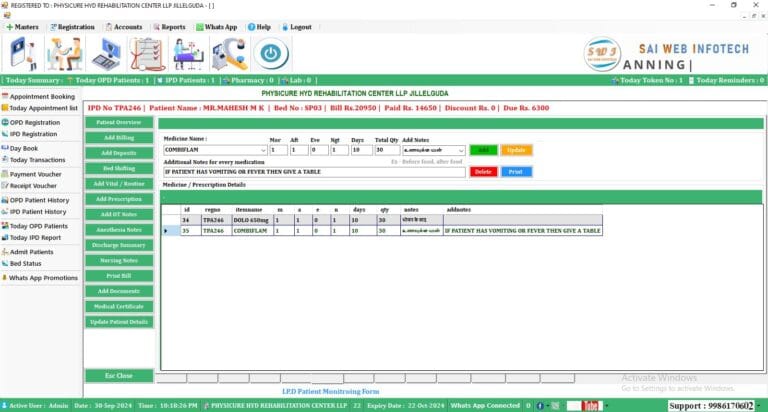Open the Whats App menu
768x412 pixels.
(x=216, y=27)
